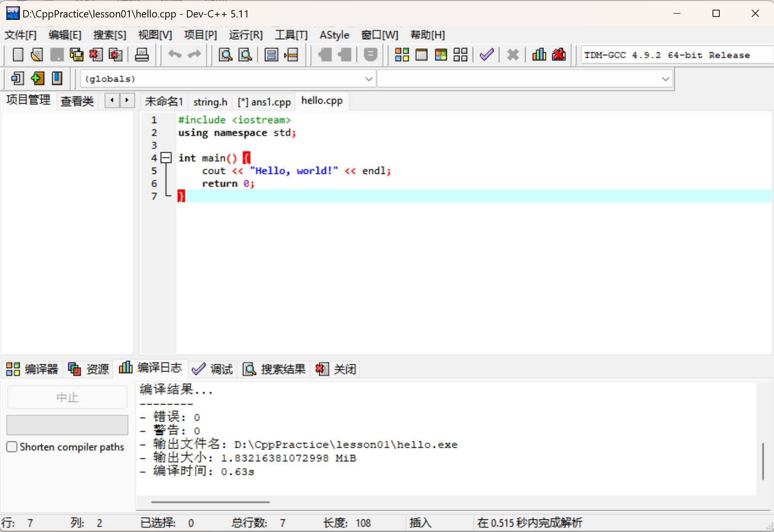This screenshot has width=774, height=532.
Task: Click the Rebuild All gray squares icon
Action: 461,55
